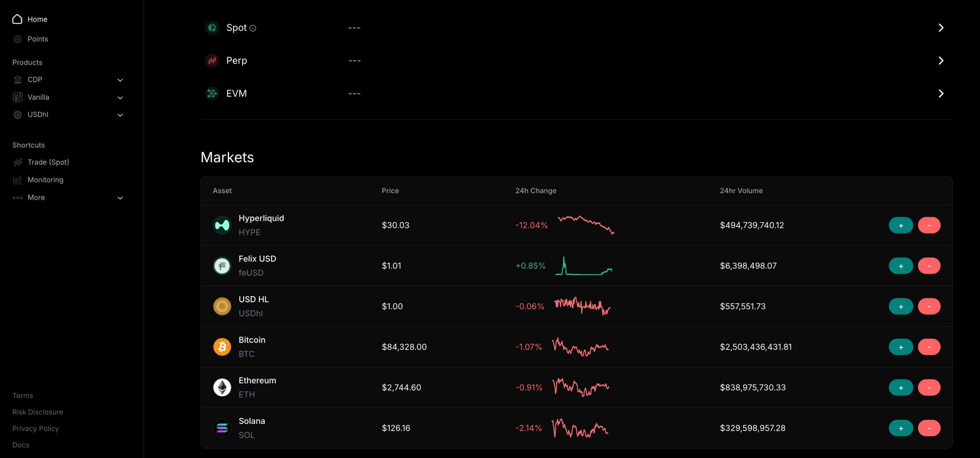Screen dimensions: 980x458
Task: Expand the Vanilla dropdown chevron
Action: click(x=120, y=98)
